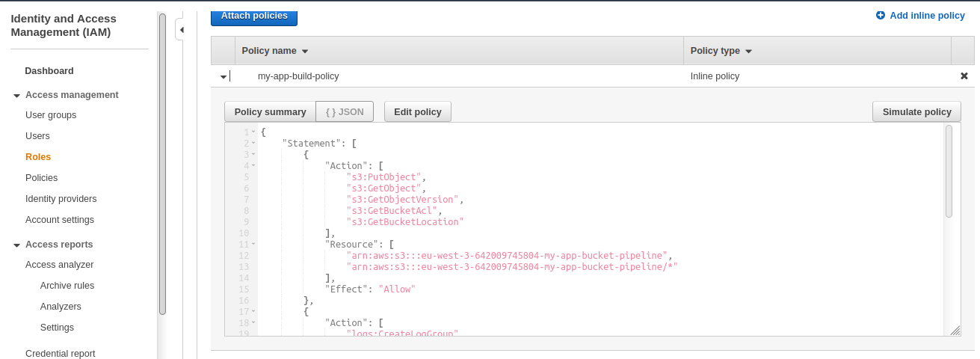
Task: Collapse the my-app-build-policy row arrow
Action: 223,76
